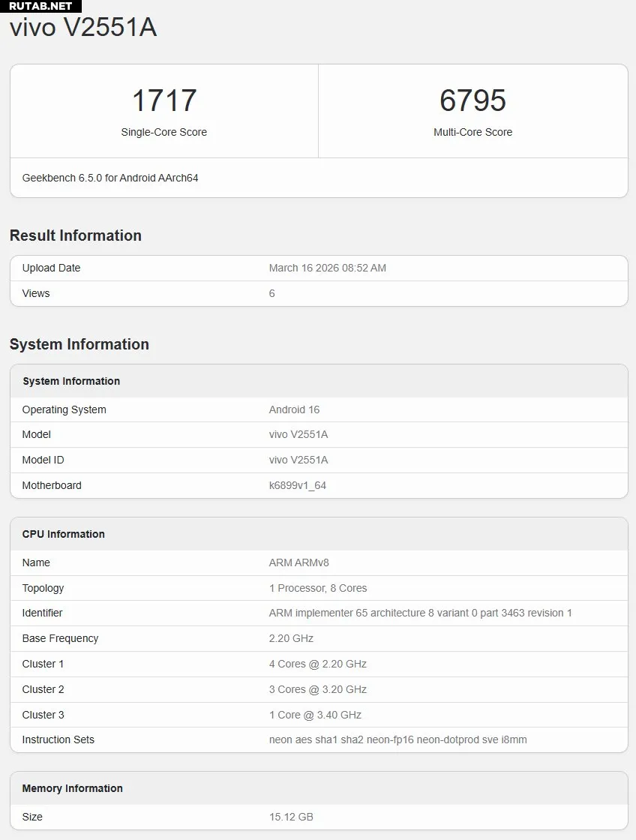
Task: Click the Views row label
Action: point(36,293)
